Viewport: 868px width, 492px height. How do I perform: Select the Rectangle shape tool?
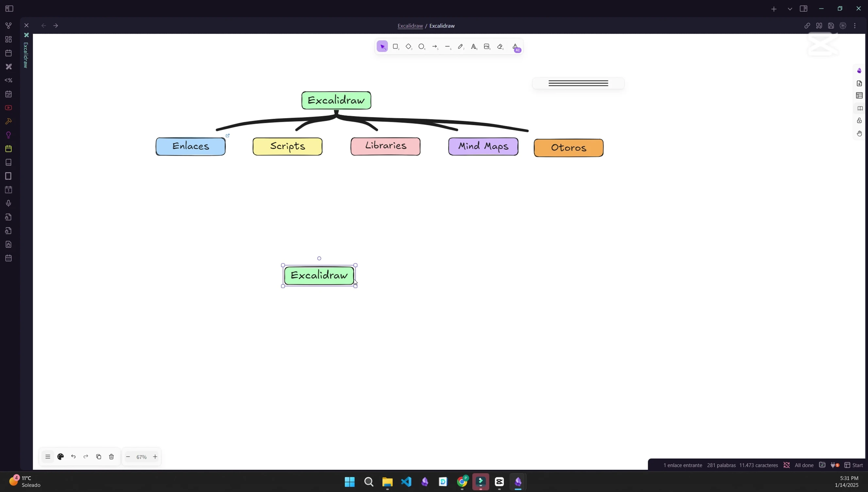(395, 47)
